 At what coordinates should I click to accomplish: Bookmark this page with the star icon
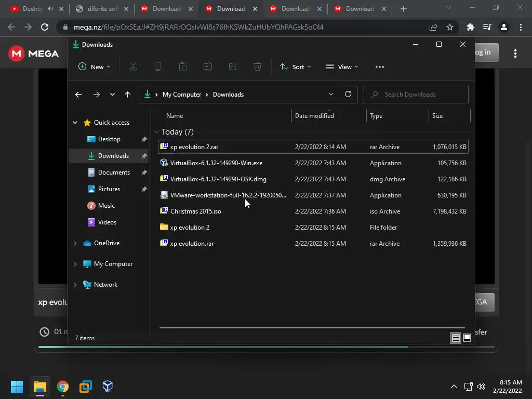[x=450, y=27]
